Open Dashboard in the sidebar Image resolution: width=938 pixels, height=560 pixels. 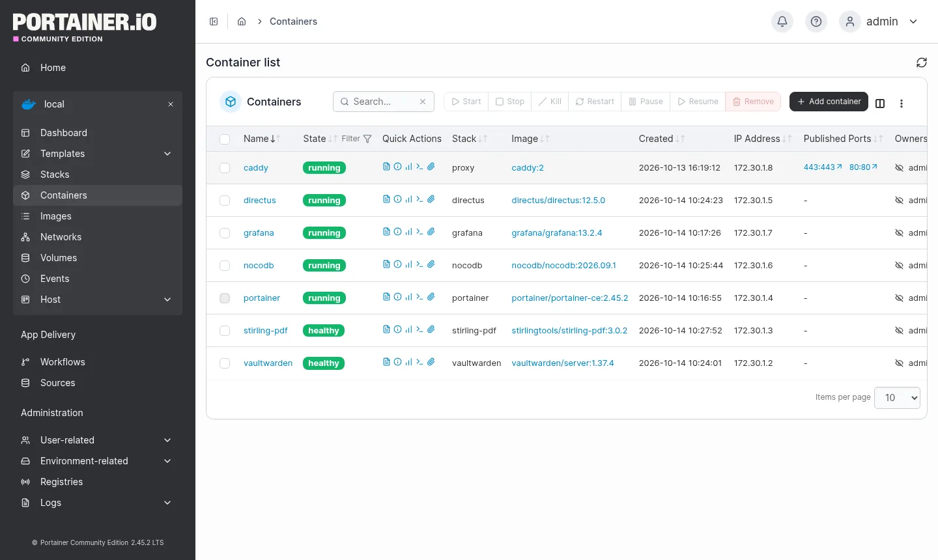point(98,133)
